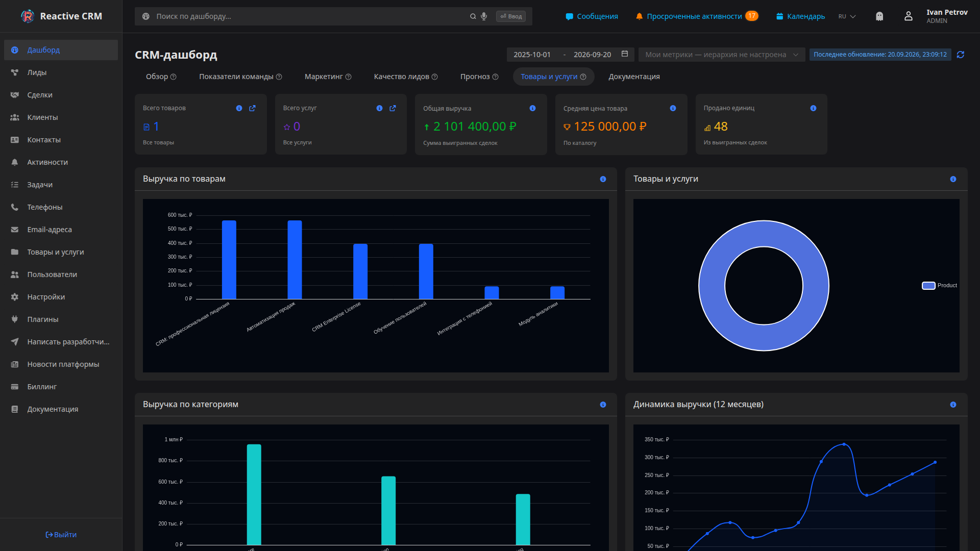Switch to the Обзор tab
The width and height of the screenshot is (980, 551).
pyautogui.click(x=161, y=77)
